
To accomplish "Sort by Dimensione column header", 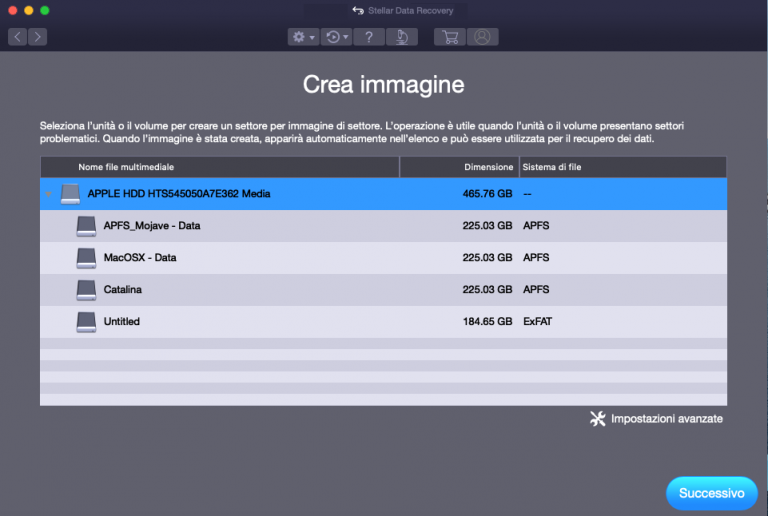I will [459, 167].
